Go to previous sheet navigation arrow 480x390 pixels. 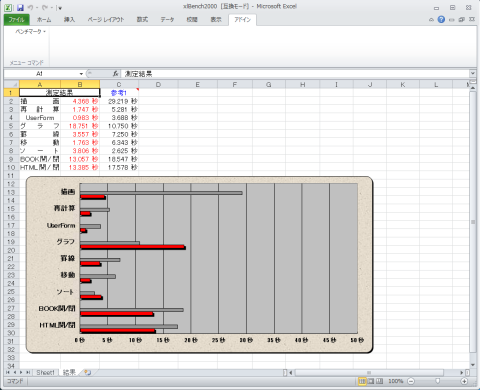(x=15, y=372)
